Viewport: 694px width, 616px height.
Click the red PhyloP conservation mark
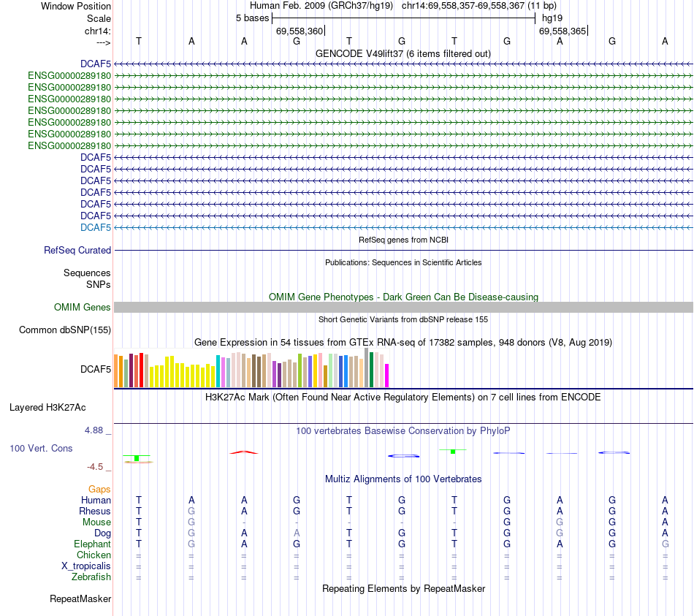click(243, 452)
